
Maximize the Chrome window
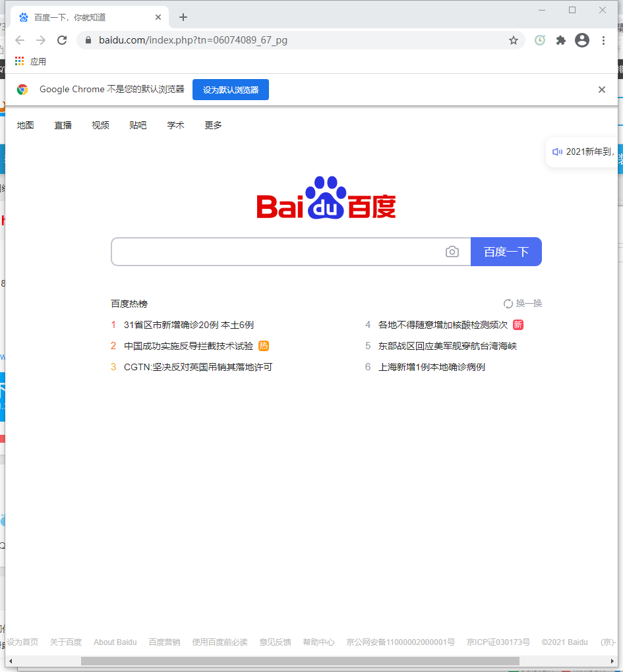point(572,10)
